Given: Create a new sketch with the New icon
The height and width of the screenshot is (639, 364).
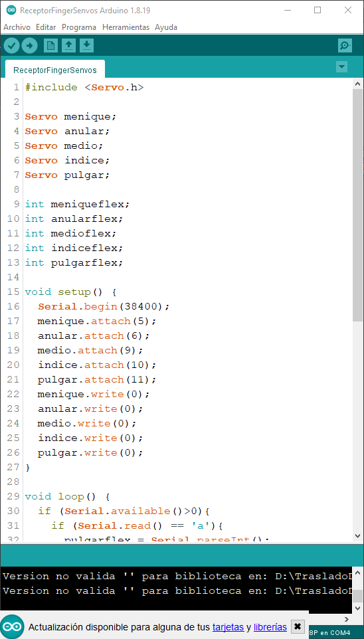Looking at the screenshot, I should click(x=50, y=46).
